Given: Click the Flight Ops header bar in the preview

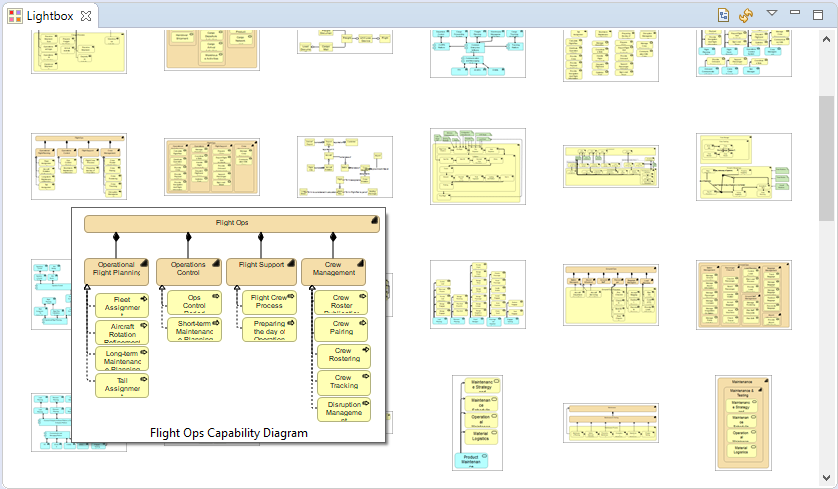Looking at the screenshot, I should (x=232, y=223).
